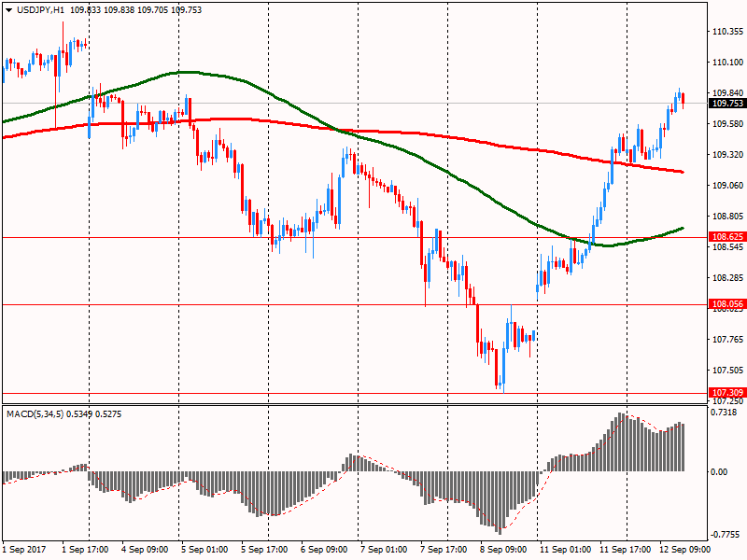747x560 pixels.
Task: Select the 109.580 price scale label
Action: [x=727, y=124]
